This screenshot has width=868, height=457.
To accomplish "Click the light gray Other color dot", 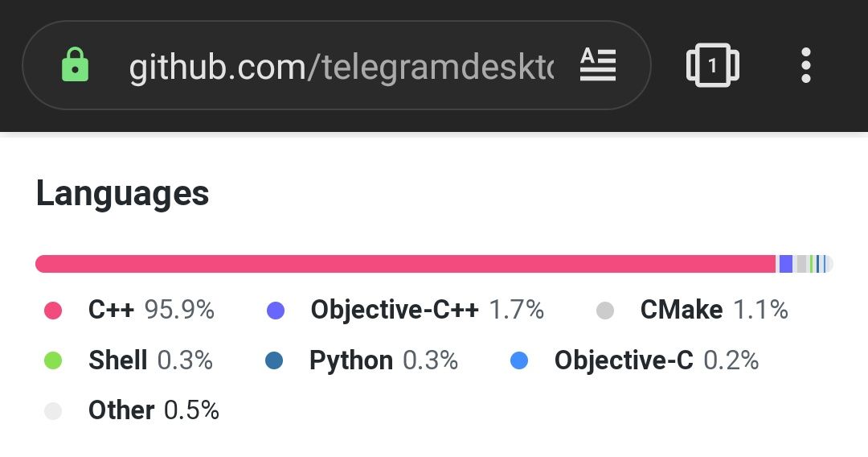I will pos(53,411).
